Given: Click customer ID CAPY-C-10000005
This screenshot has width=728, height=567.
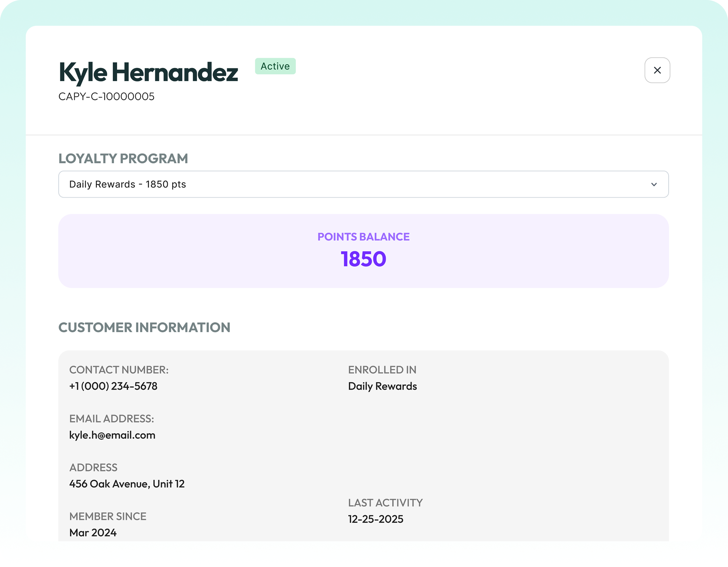Looking at the screenshot, I should click(x=106, y=97).
